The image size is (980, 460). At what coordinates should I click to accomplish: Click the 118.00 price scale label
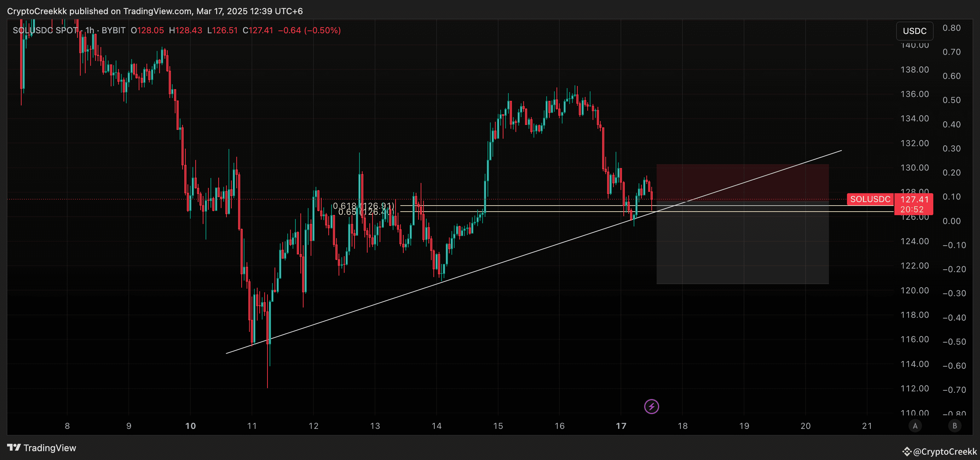click(915, 315)
